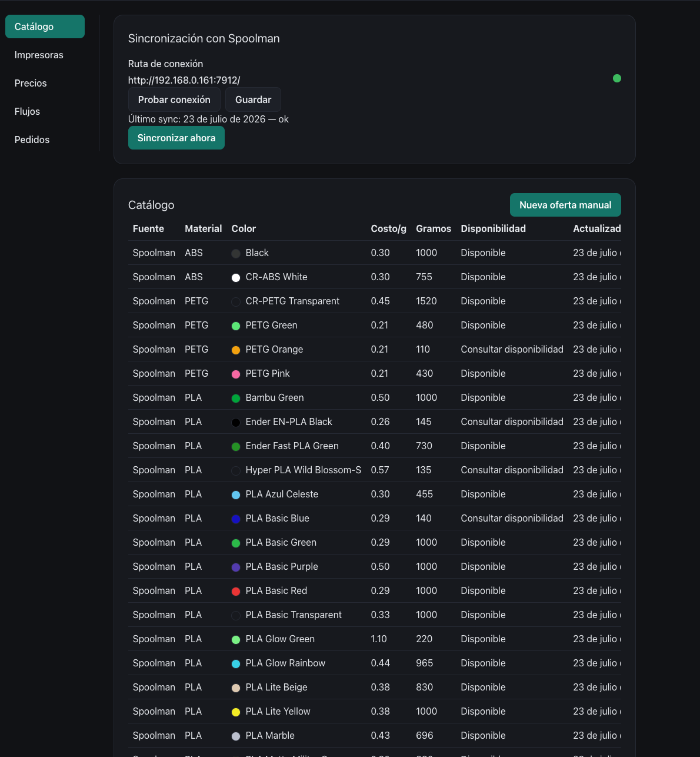
Task: Click the blue PLA Basic Blue swatch
Action: click(x=236, y=519)
